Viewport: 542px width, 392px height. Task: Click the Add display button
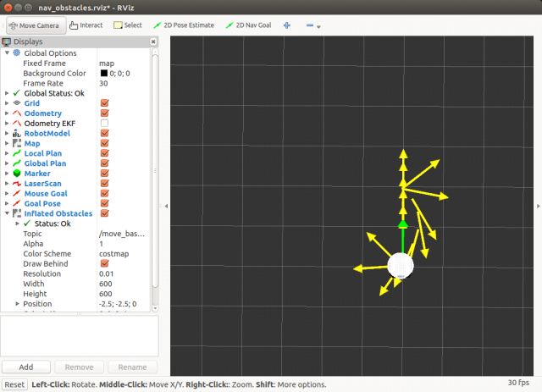[x=26, y=367]
